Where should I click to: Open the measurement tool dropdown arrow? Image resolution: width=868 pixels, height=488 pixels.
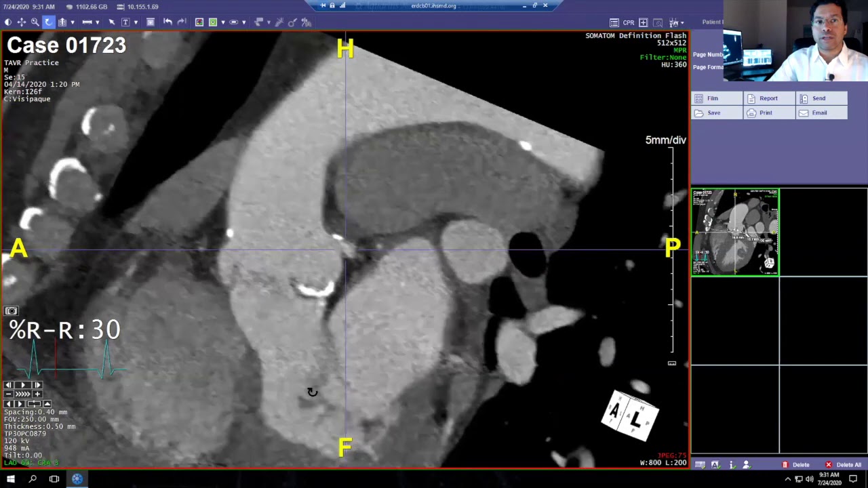(97, 22)
